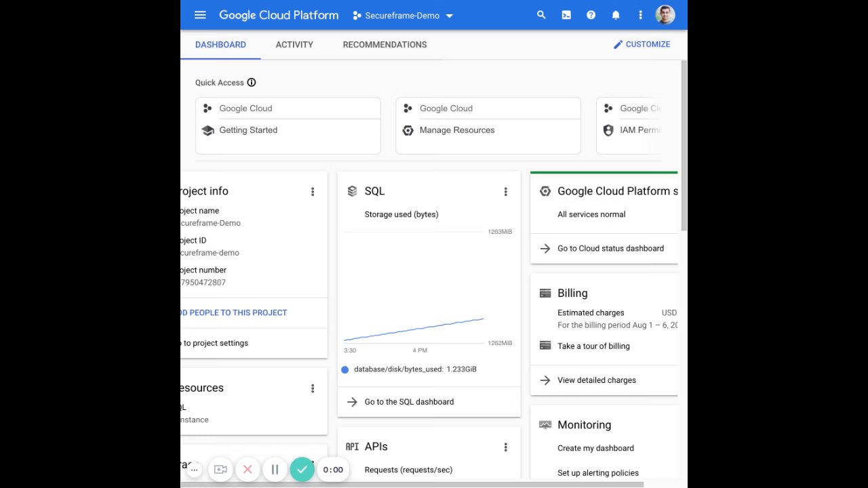Click the Getting Started graduation cap icon
The height and width of the screenshot is (488, 868).
pos(208,130)
